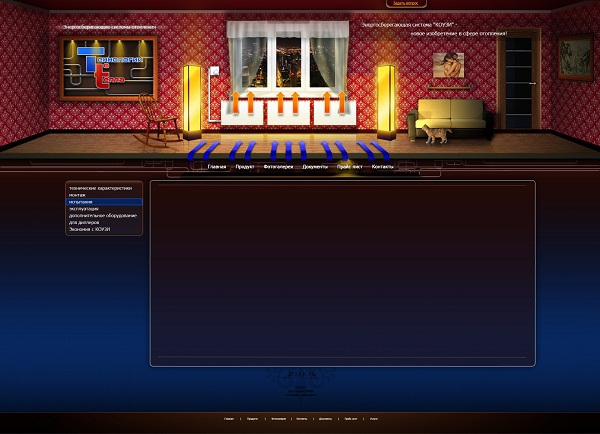The height and width of the screenshot is (434, 600).
Task: Select Документы in the main navigation
Action: (x=315, y=166)
